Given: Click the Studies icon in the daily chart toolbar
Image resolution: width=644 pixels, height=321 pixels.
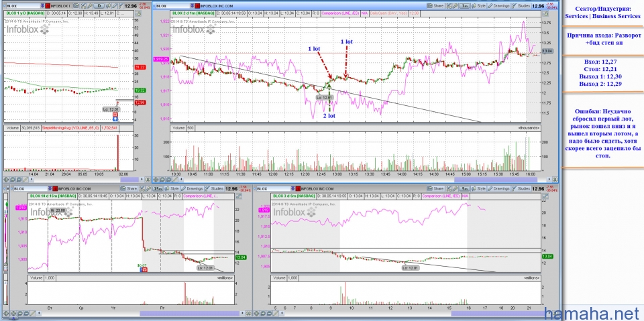Looking at the screenshot, I should coord(121,6).
